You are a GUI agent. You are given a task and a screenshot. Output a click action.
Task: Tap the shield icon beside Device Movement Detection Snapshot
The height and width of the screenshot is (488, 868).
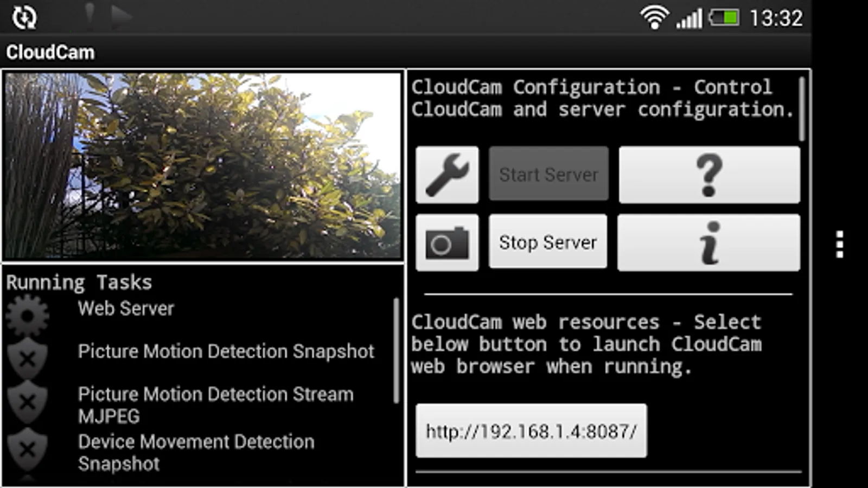(27, 450)
